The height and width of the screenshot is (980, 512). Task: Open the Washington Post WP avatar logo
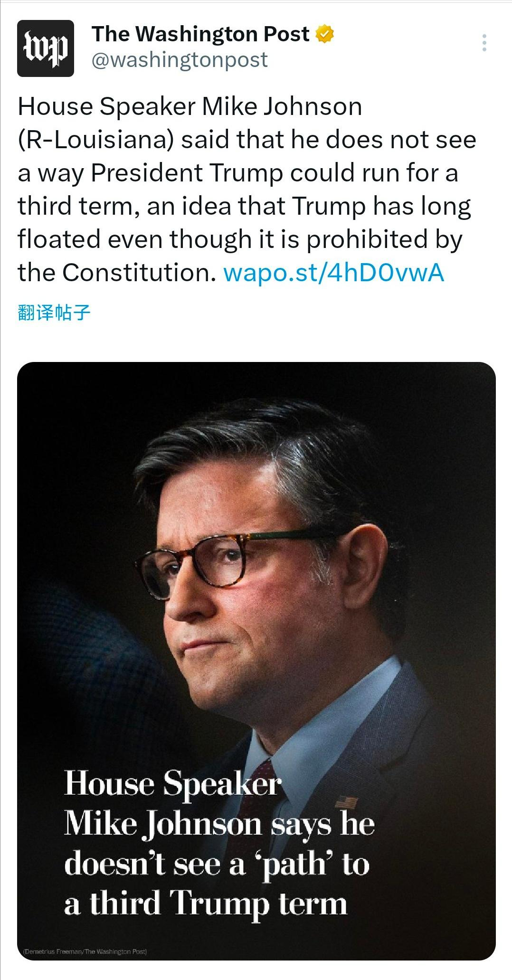click(46, 48)
